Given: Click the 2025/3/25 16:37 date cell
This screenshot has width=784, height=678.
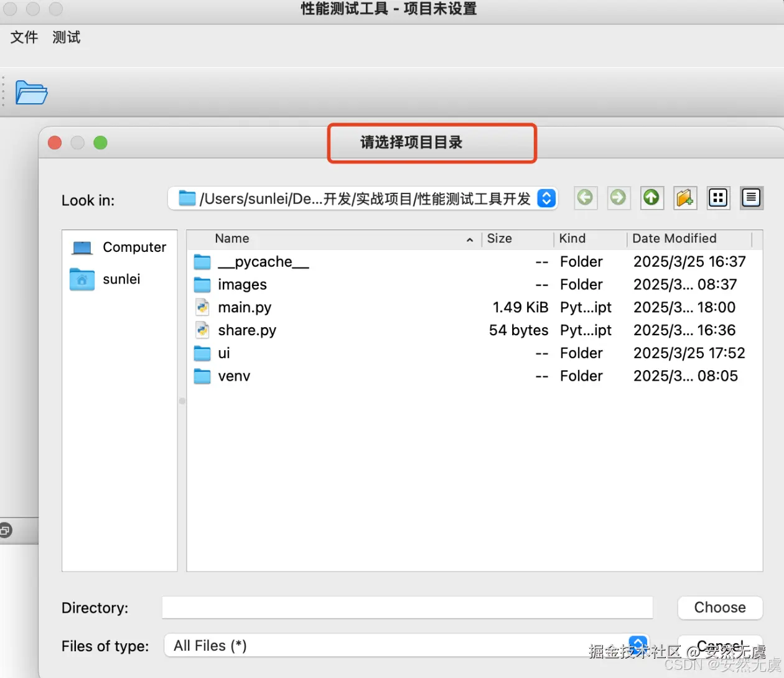Looking at the screenshot, I should 689,262.
